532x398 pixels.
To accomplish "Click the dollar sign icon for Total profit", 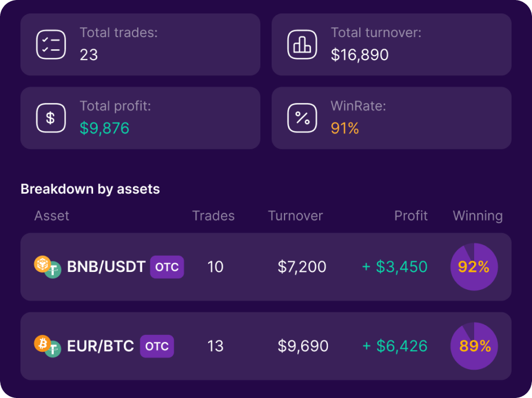I will click(51, 118).
